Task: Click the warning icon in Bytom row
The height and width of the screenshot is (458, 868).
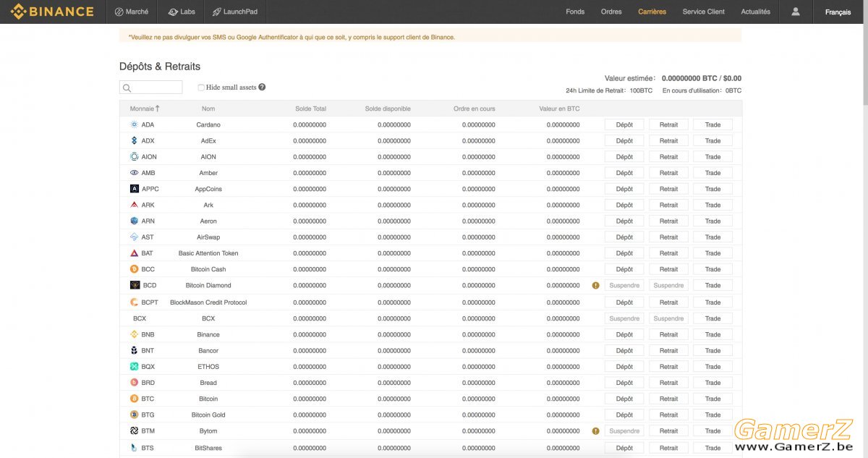Action: [596, 431]
